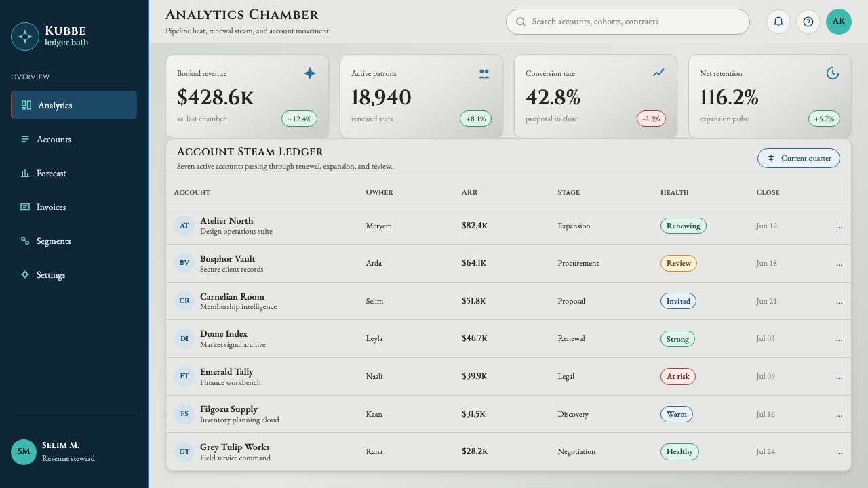Click the Active patrons people icon
Screen dimensions: 868x488
[x=484, y=73]
